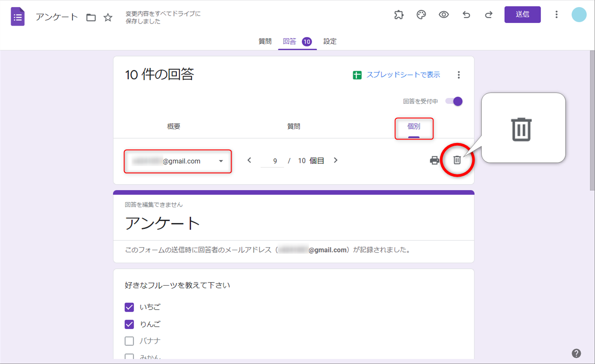Switch to the 質問 top tab
595x364 pixels.
pyautogui.click(x=265, y=41)
